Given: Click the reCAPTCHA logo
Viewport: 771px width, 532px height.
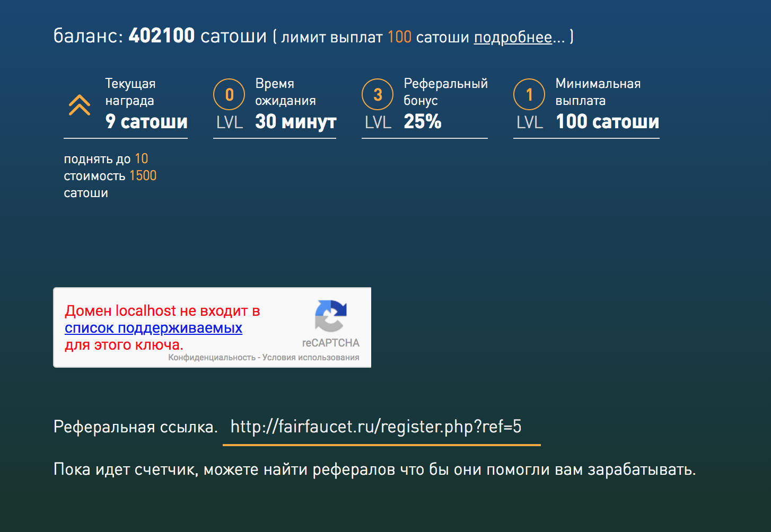Looking at the screenshot, I should (x=330, y=316).
